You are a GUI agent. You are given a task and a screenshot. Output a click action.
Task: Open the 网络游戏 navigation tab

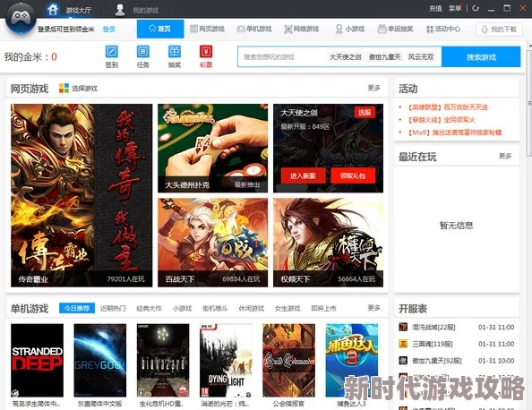point(301,29)
